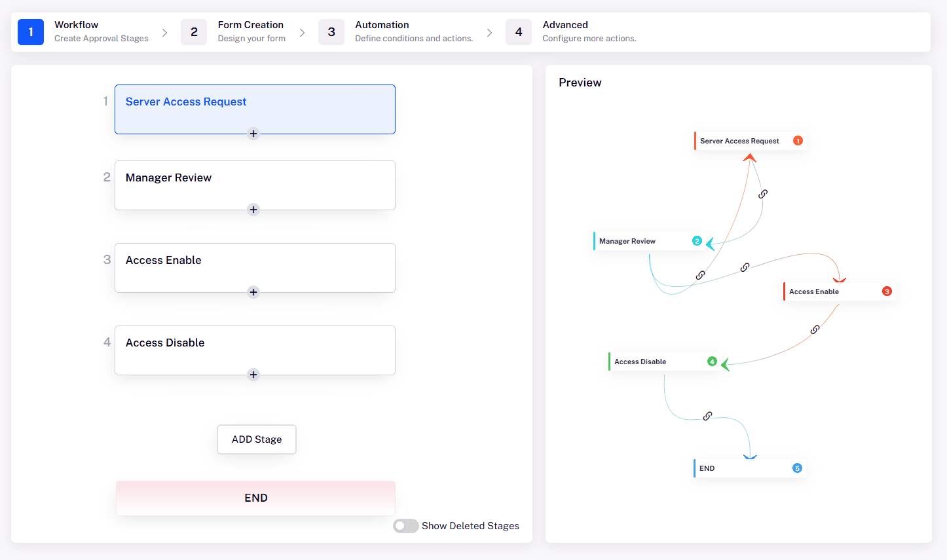This screenshot has width=947, height=560.
Task: Click the link icon below Access Enable in preview
Action: coord(814,329)
